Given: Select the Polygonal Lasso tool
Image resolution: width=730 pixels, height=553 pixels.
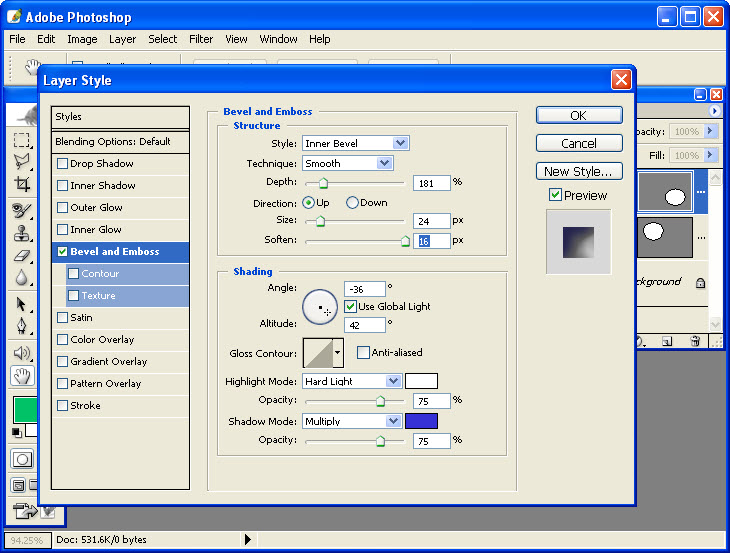Looking at the screenshot, I should point(22,162).
